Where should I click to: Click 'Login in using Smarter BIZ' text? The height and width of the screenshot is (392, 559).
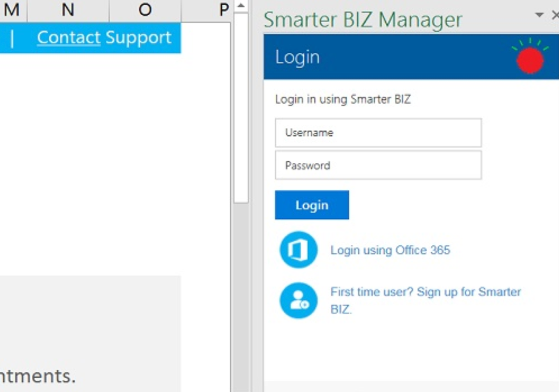[x=343, y=99]
